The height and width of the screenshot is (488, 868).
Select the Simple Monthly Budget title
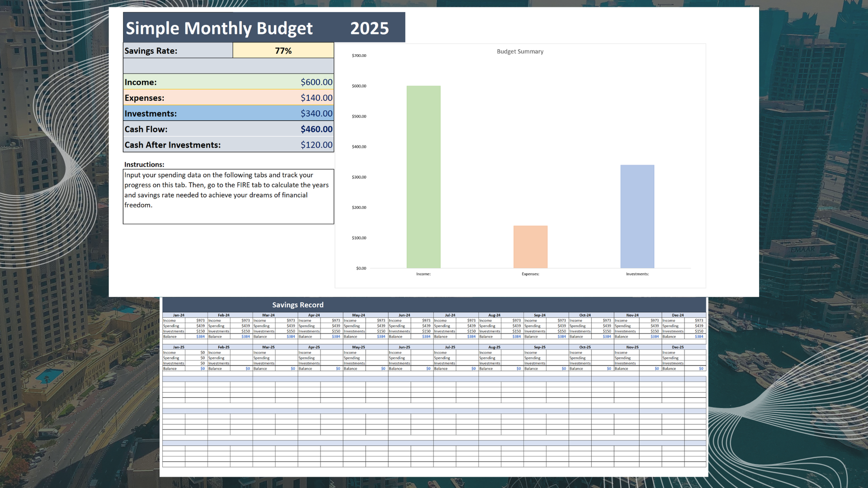[219, 28]
